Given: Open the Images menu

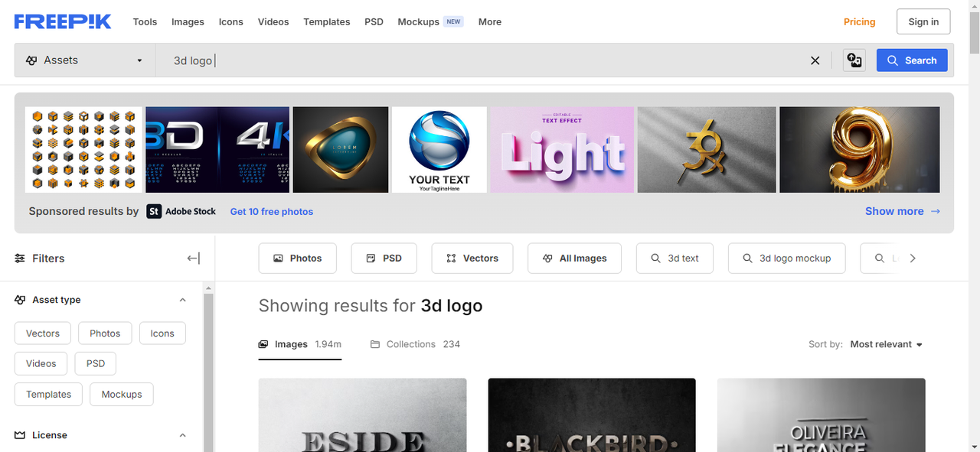Looking at the screenshot, I should tap(188, 21).
